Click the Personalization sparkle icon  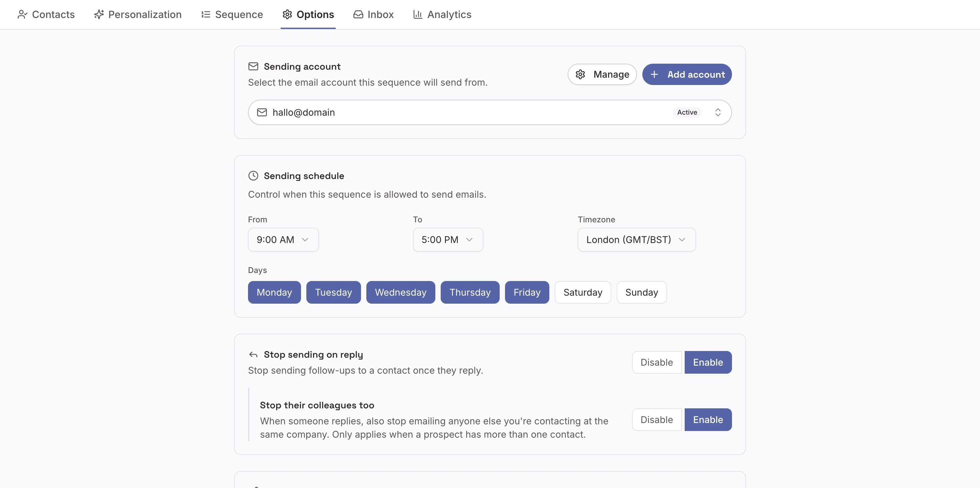tap(99, 14)
